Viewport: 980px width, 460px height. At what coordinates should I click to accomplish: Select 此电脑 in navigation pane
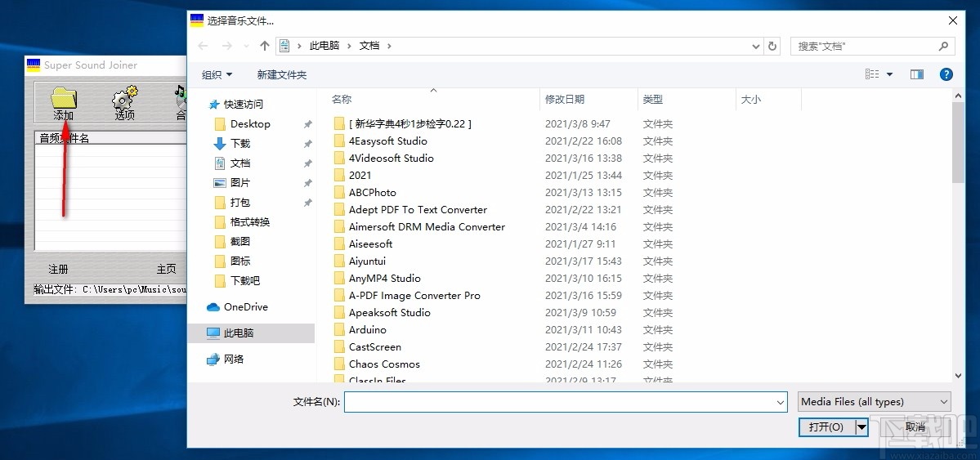[251, 333]
